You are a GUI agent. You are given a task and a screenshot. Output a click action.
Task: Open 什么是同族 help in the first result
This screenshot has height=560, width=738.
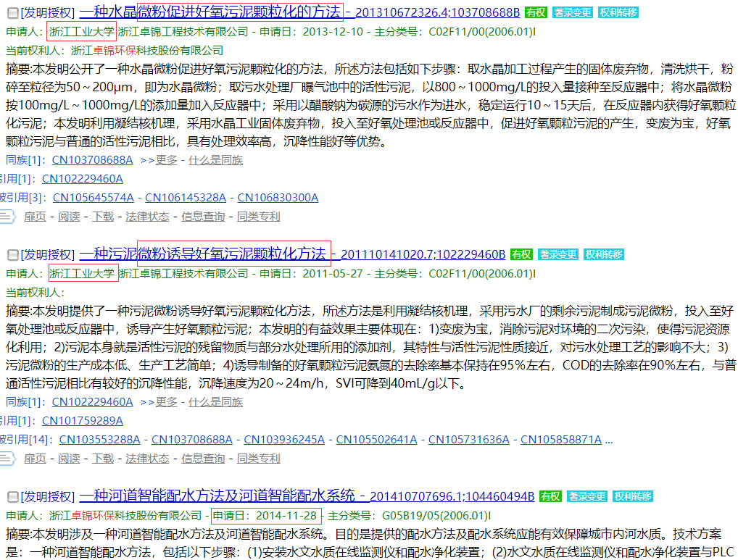click(x=215, y=160)
